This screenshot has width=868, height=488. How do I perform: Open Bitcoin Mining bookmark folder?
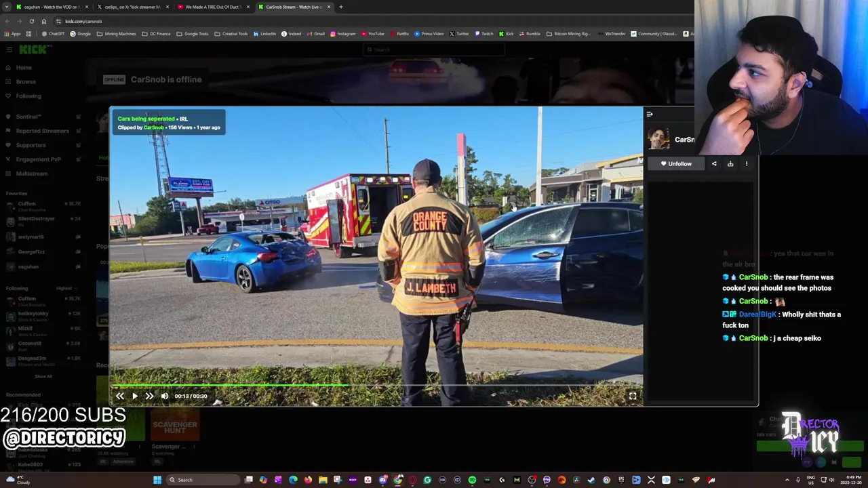[568, 34]
